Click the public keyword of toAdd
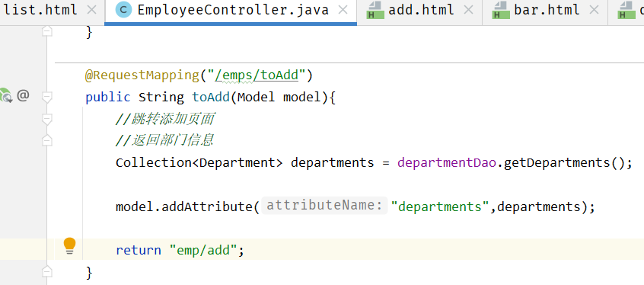 coord(108,98)
